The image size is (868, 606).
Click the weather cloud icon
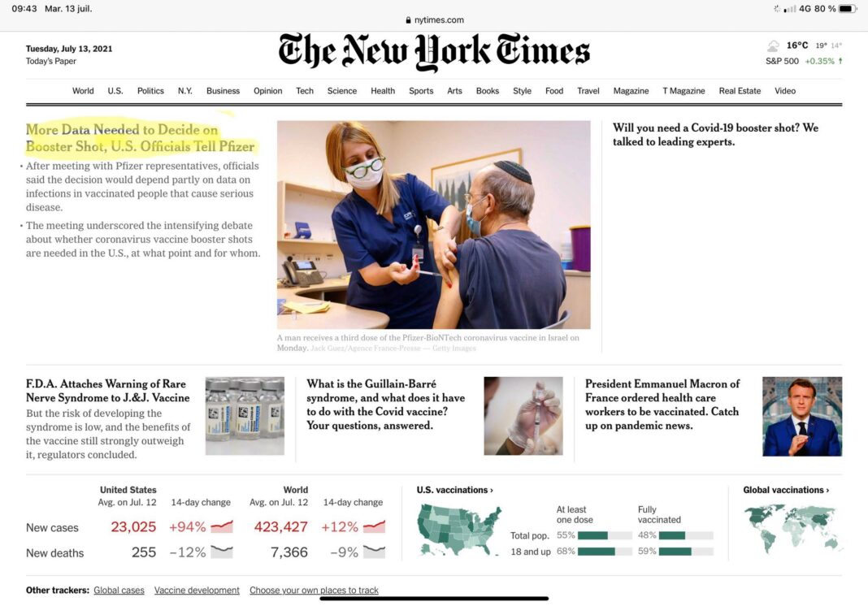click(x=774, y=46)
